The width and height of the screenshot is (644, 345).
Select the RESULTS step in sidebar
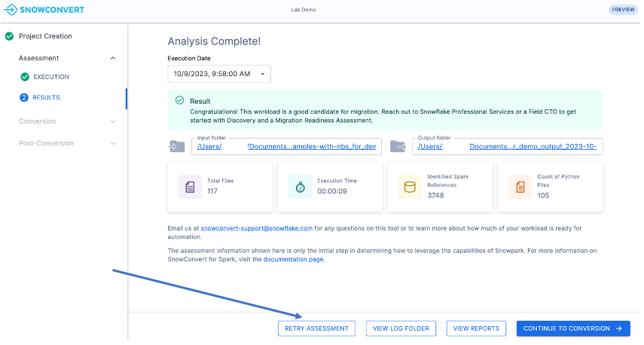[x=46, y=97]
